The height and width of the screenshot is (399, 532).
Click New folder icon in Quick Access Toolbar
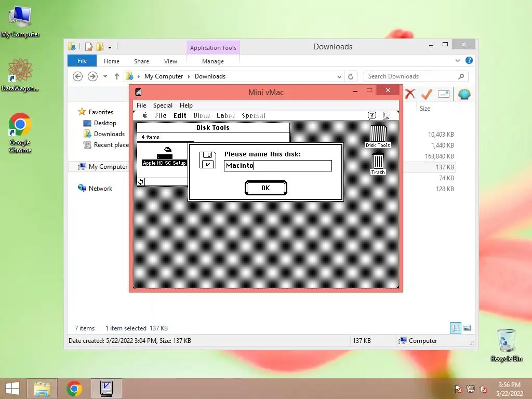[x=100, y=47]
